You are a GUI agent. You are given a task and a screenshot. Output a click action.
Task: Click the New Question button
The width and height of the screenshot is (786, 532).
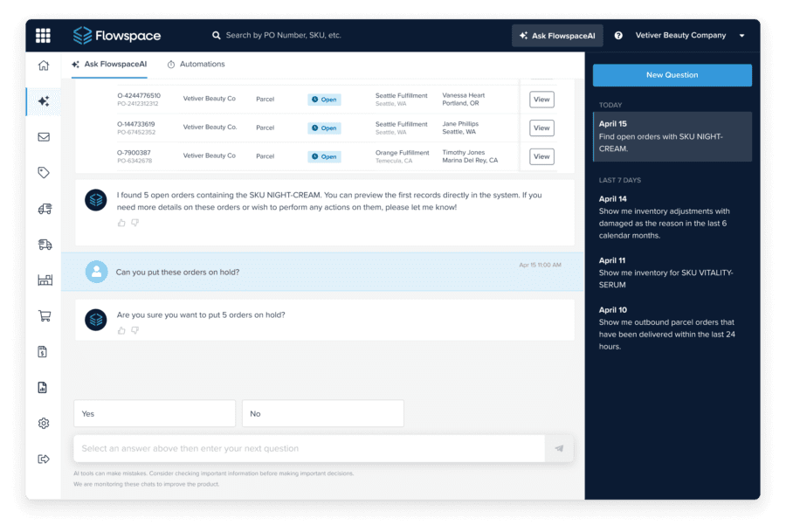[672, 75]
